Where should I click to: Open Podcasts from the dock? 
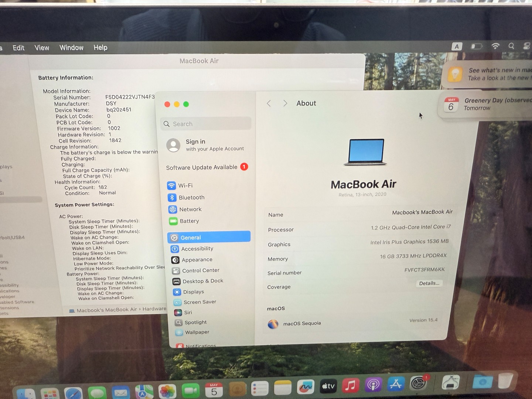click(x=373, y=385)
